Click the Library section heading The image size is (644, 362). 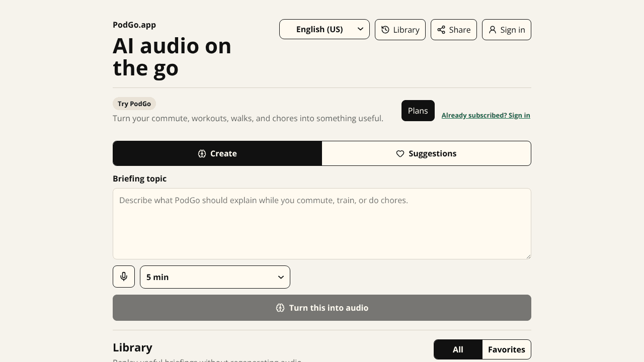pyautogui.click(x=132, y=347)
